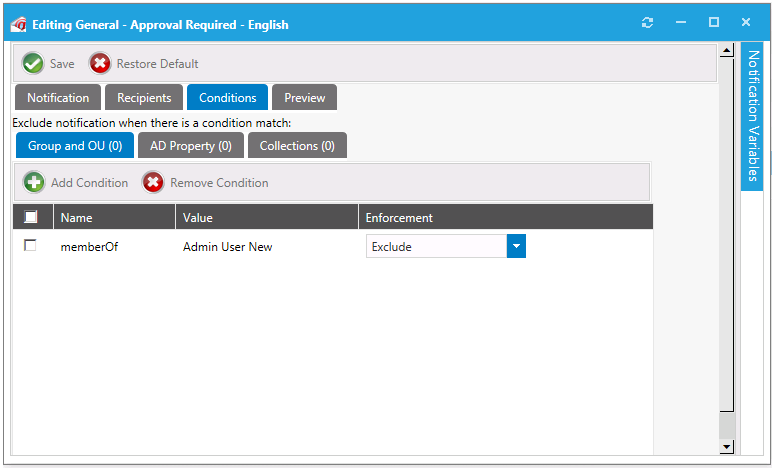
Task: Maximize the editing window
Action: (713, 22)
